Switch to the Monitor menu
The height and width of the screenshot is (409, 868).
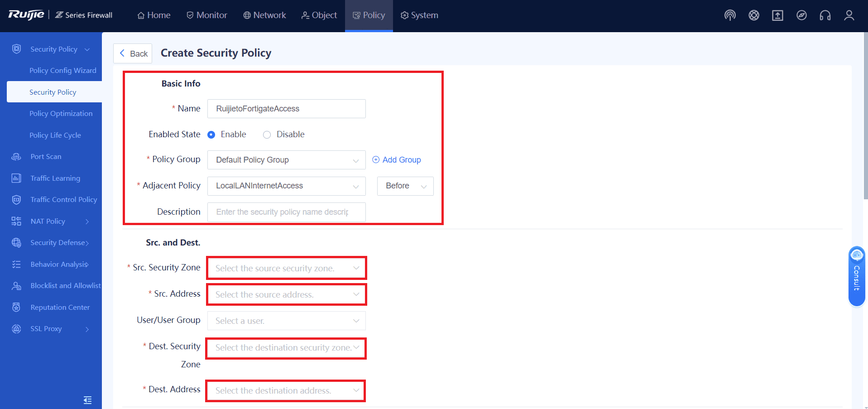[x=207, y=15]
